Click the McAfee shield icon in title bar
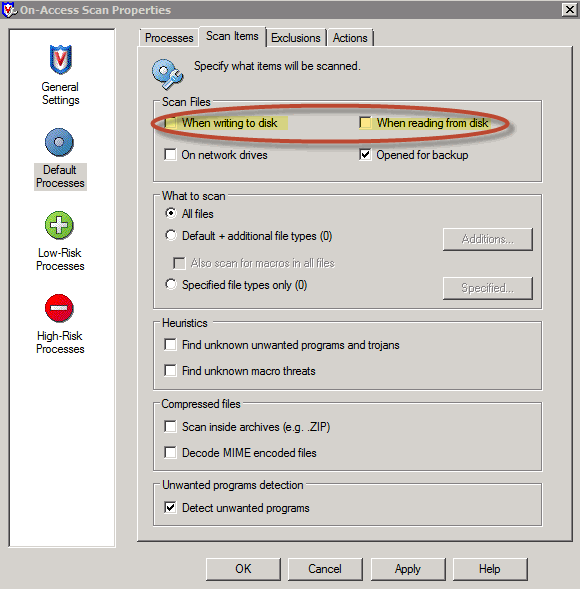This screenshot has width=581, height=589. pos(9,9)
